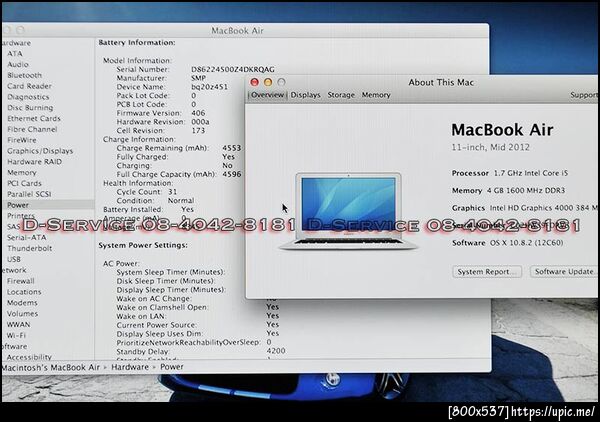Image resolution: width=600 pixels, height=422 pixels.
Task: Select Locations under Network
Action: (x=24, y=292)
